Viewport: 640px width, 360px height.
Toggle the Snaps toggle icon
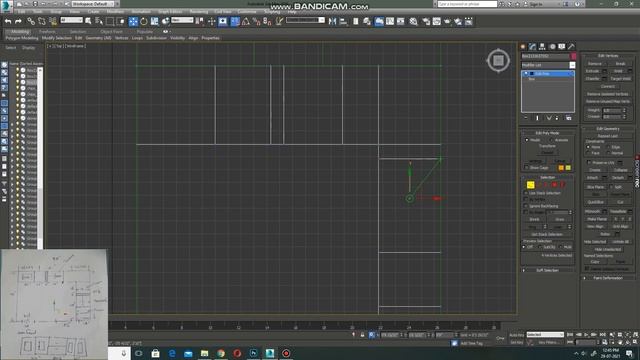(235, 21)
